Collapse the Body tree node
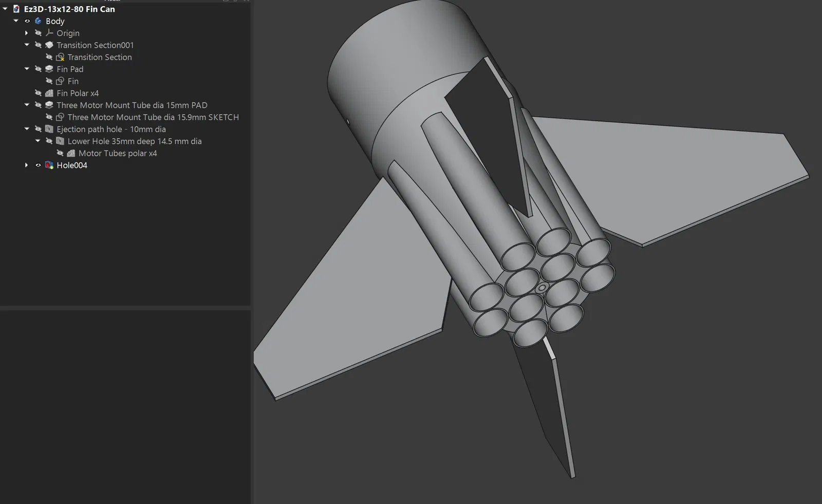 pyautogui.click(x=16, y=21)
